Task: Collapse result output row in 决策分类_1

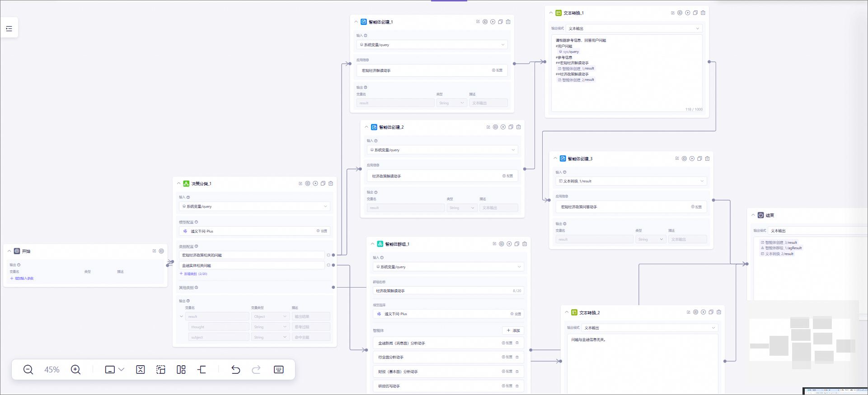Action: point(182,316)
